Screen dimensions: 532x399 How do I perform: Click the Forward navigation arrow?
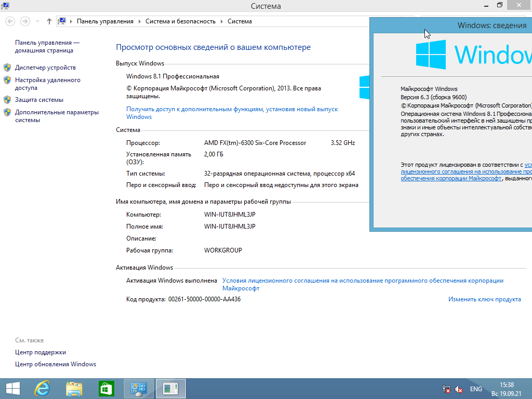click(25, 21)
